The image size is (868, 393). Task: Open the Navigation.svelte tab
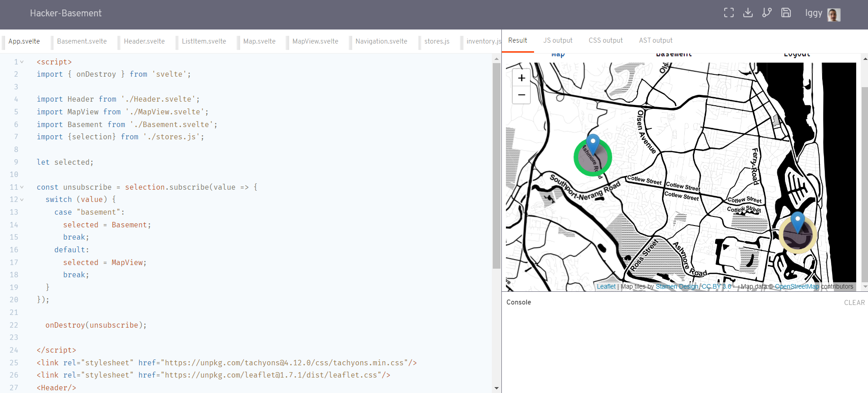(x=381, y=41)
